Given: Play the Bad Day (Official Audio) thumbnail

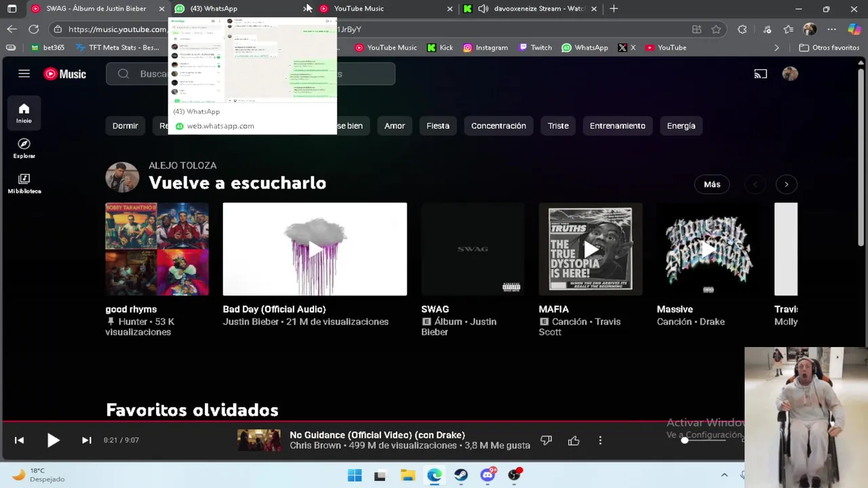Looking at the screenshot, I should click(315, 249).
